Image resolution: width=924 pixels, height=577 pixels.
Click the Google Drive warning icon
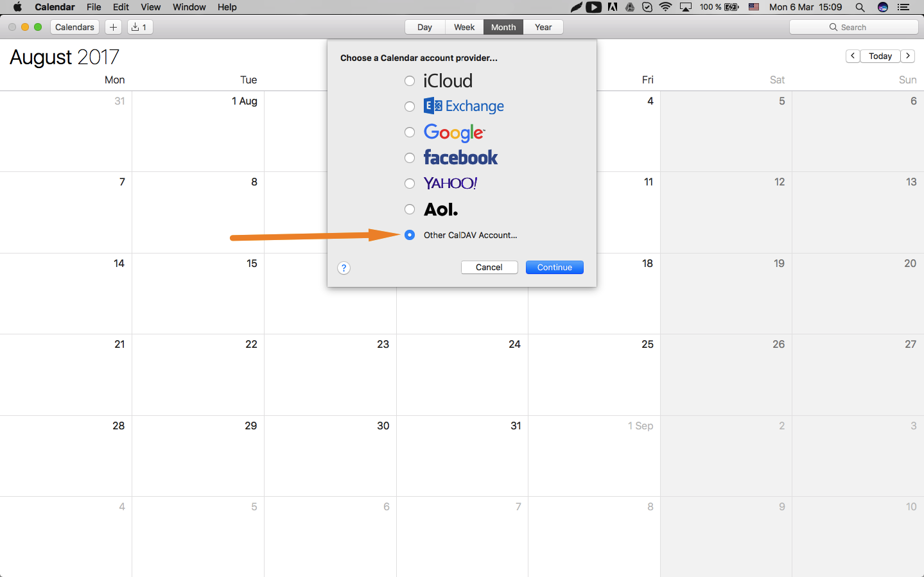coord(630,7)
